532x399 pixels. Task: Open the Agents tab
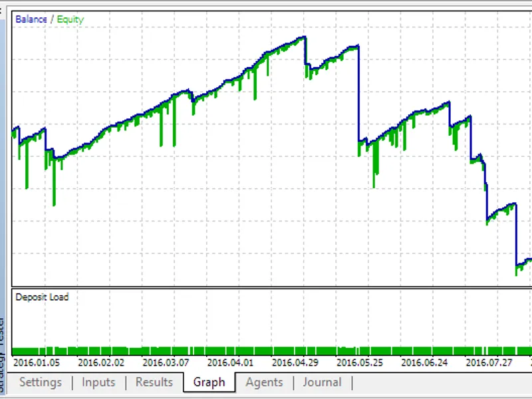(x=264, y=382)
